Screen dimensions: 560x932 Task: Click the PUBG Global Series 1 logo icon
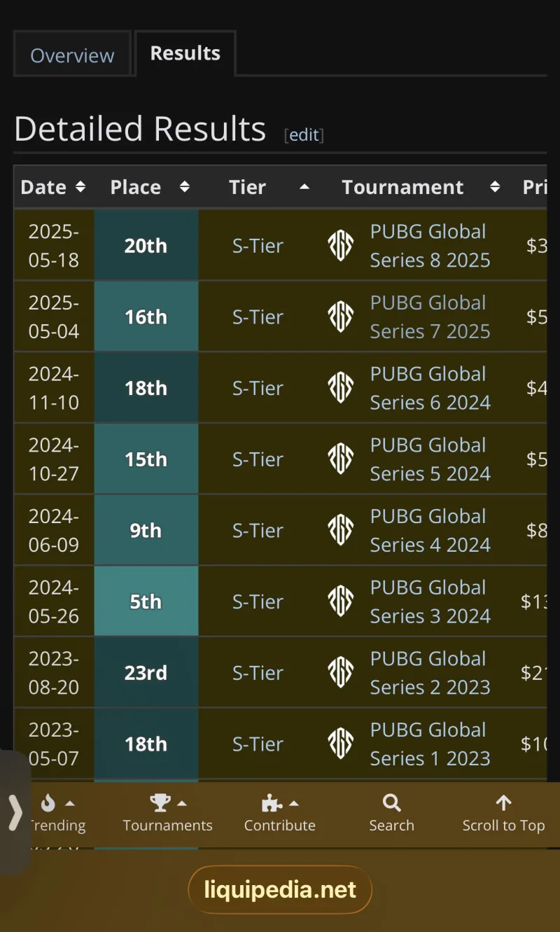click(x=341, y=744)
